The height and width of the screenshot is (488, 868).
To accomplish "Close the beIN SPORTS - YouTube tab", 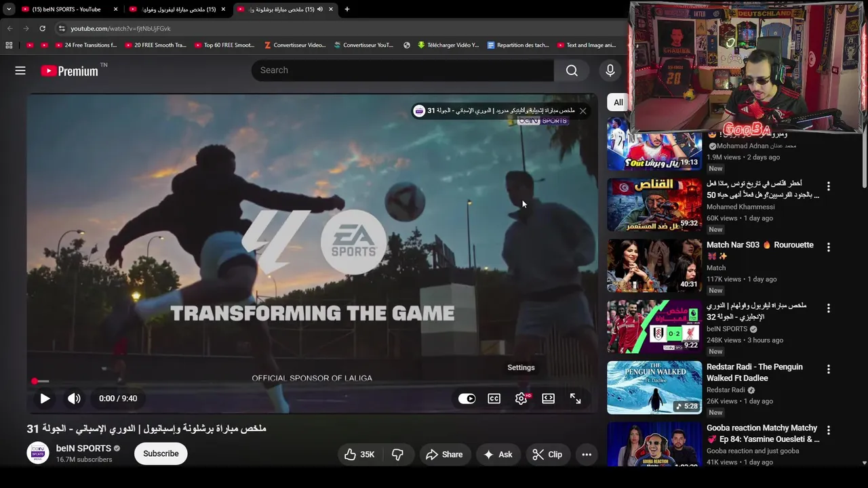I will (x=115, y=9).
